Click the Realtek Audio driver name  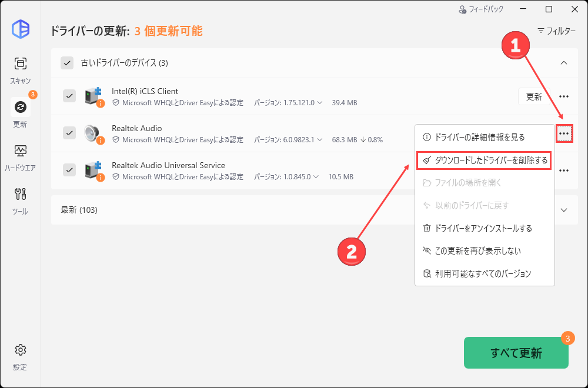click(x=137, y=128)
